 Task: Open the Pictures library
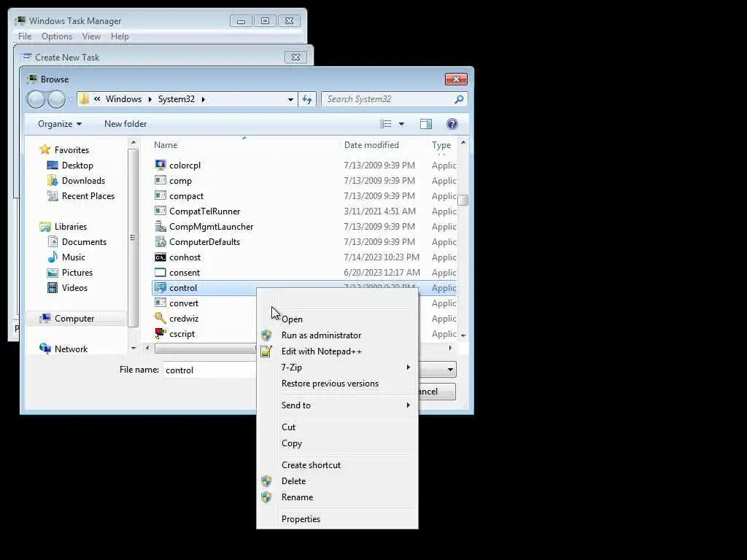tap(77, 273)
